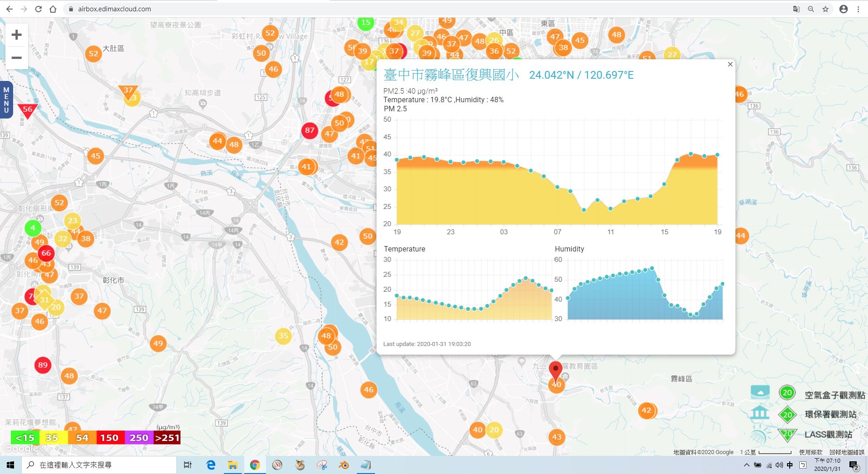Click the yellow 23 sensor marker
Viewport: 868px width, 474px height.
(x=72, y=221)
